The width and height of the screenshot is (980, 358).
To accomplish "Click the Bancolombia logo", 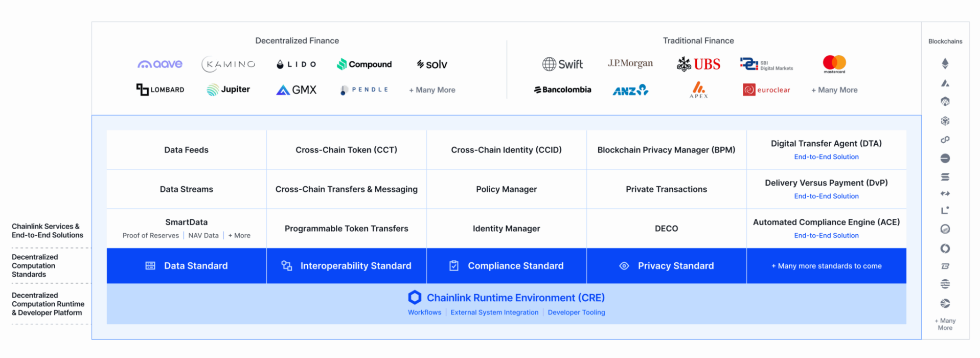I will click(x=562, y=89).
